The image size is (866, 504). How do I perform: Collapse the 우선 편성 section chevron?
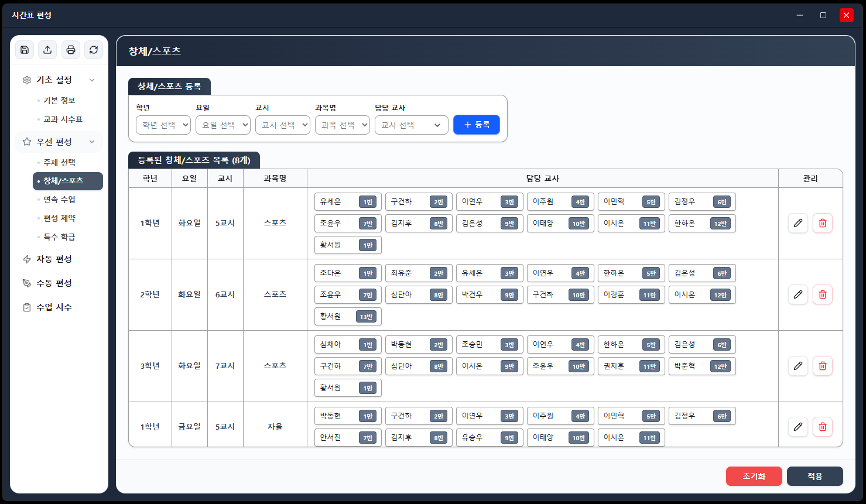coord(92,142)
